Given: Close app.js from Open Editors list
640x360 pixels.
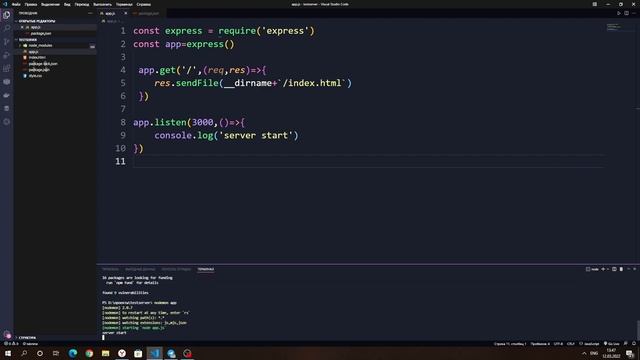Looking at the screenshot, I should (22, 27).
